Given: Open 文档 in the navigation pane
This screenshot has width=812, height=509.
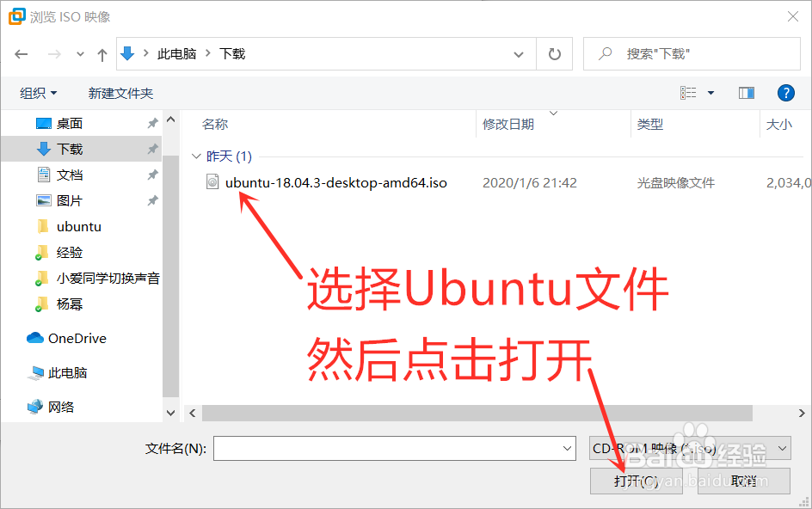Looking at the screenshot, I should point(70,175).
